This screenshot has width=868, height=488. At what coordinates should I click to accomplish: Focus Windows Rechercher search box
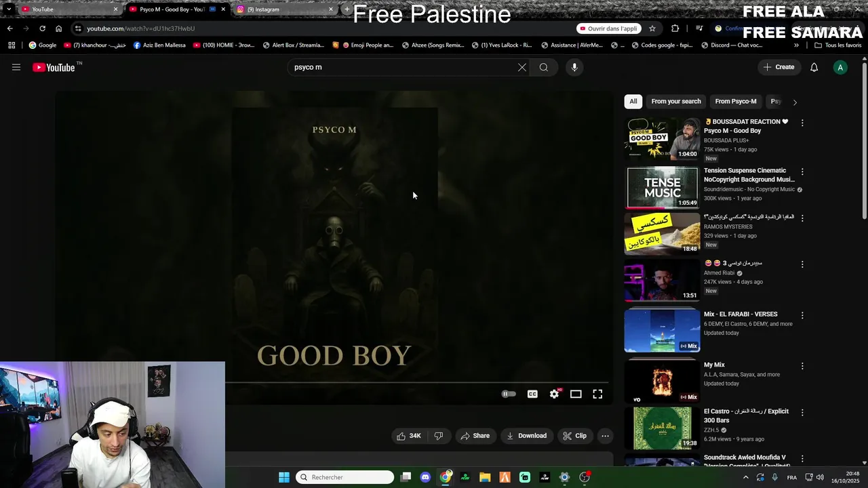[x=345, y=477]
